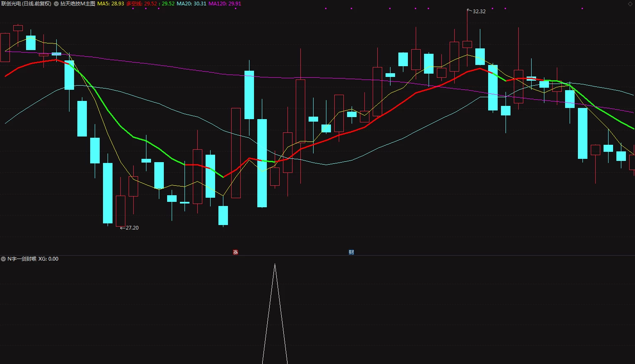The image size is (635, 364).
Task: Select the 联创光电 (日线.前复权) title
Action: pyautogui.click(x=26, y=4)
